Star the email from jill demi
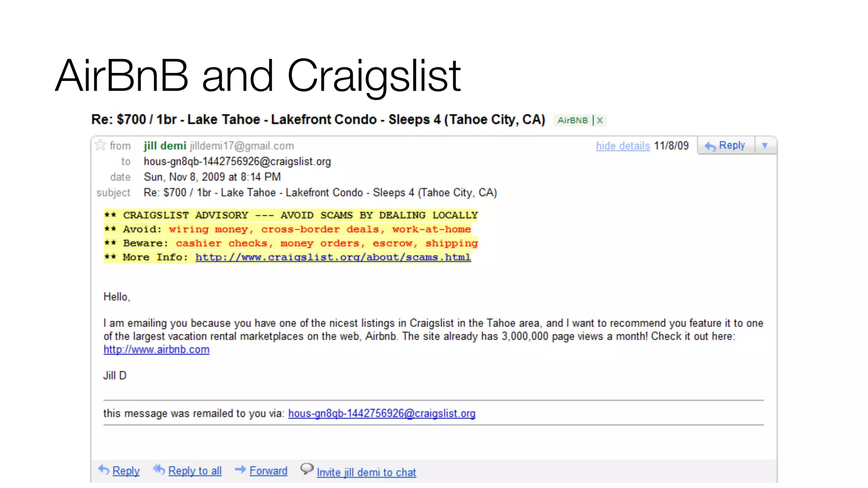 click(100, 145)
